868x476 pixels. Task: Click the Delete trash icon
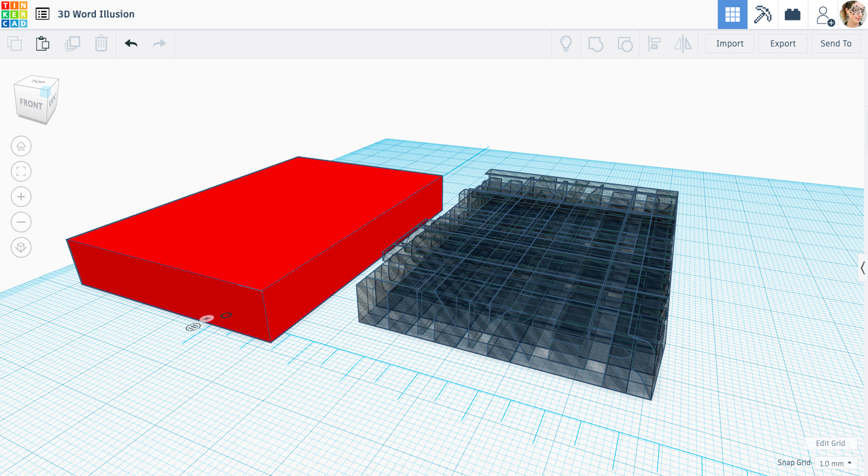pos(101,43)
